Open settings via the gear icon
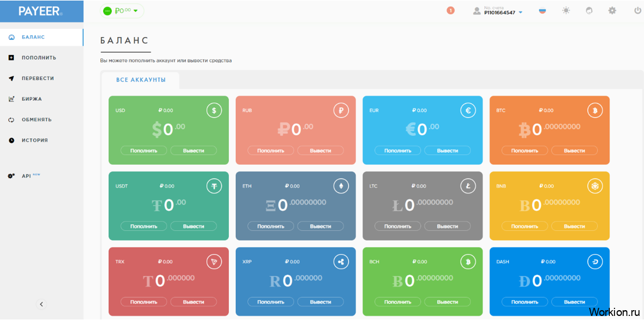 point(612,10)
